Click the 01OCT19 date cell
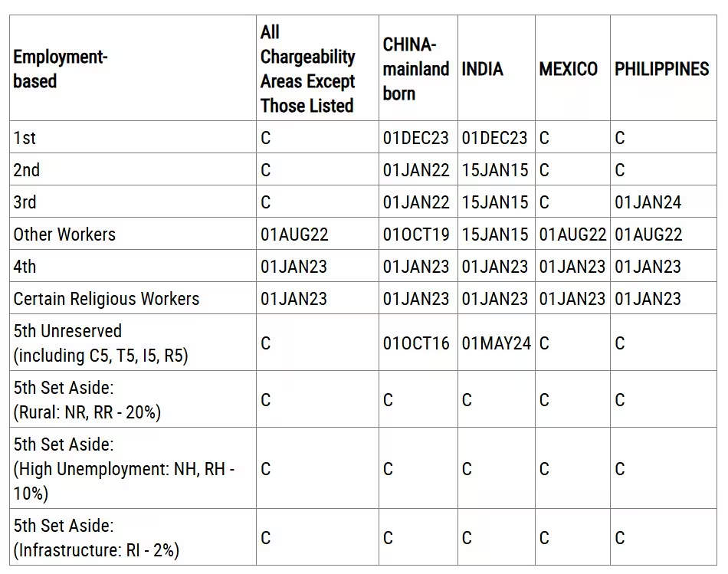 [416, 235]
